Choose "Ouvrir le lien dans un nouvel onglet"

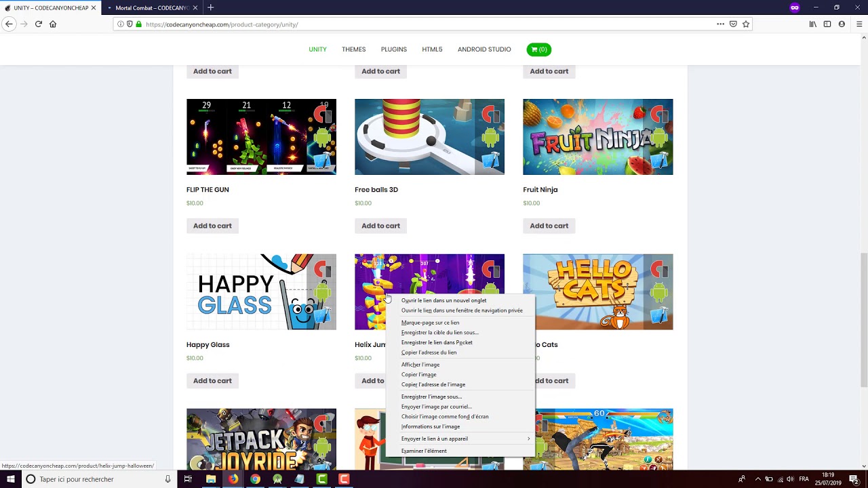point(460,300)
